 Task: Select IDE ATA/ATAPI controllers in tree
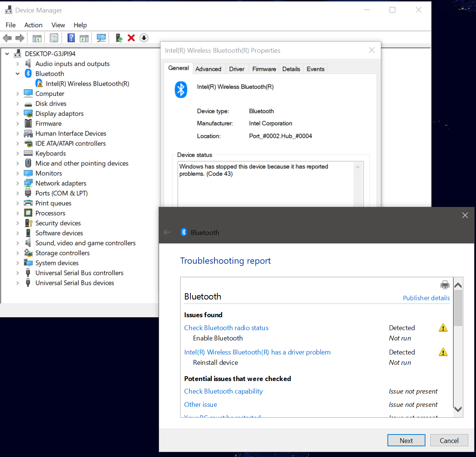point(70,143)
